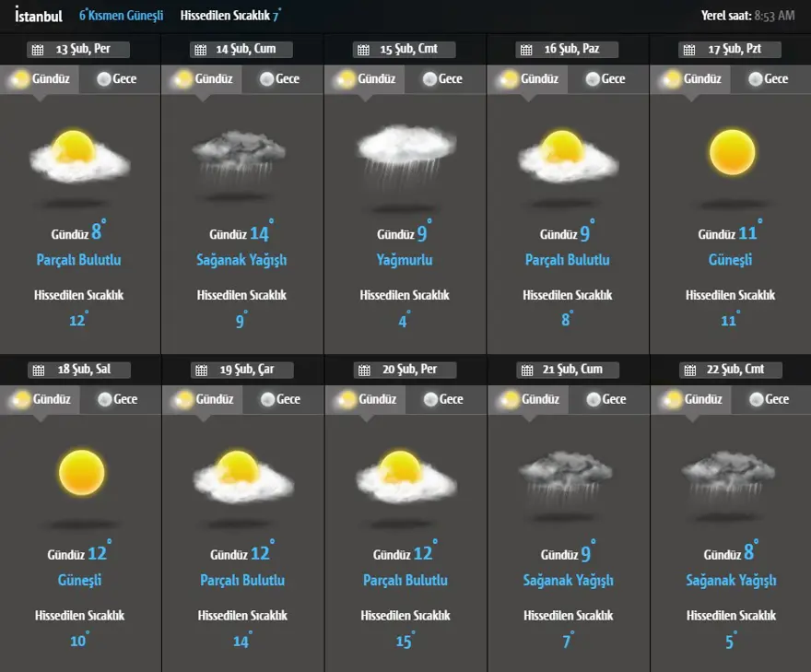Click the shower cloud icon for 14 Şub
The image size is (811, 672).
(241, 154)
